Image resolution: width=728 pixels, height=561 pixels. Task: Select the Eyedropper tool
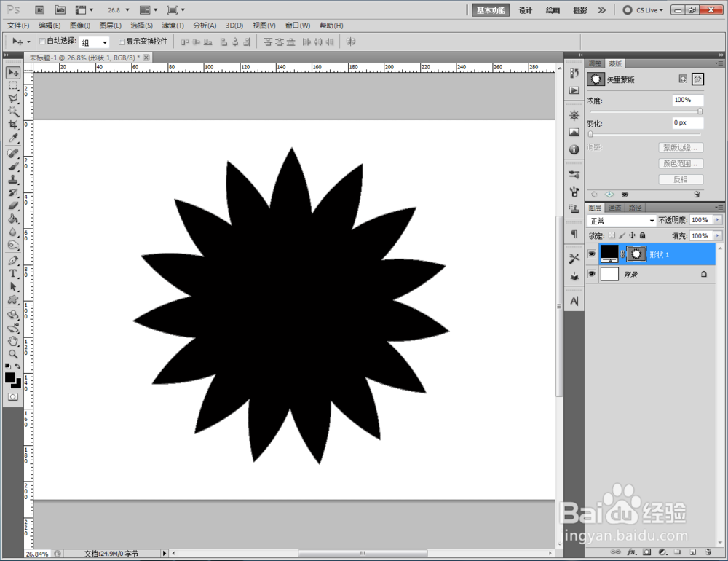(13, 138)
